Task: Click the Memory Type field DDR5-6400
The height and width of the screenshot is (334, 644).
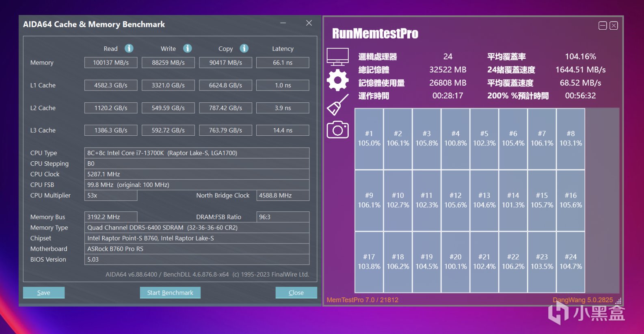Action: (197, 228)
